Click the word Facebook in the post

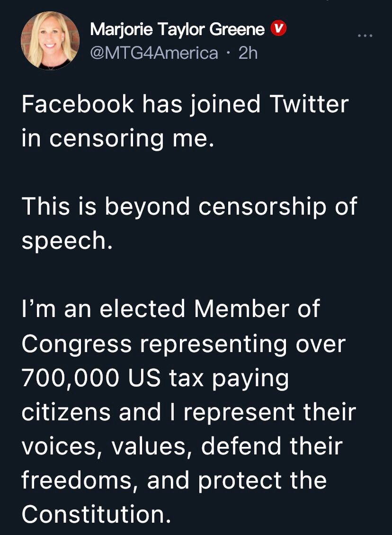[x=79, y=105]
